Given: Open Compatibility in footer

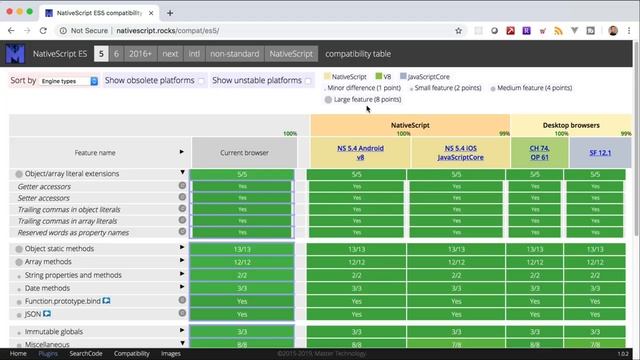Looking at the screenshot, I should click(x=131, y=353).
